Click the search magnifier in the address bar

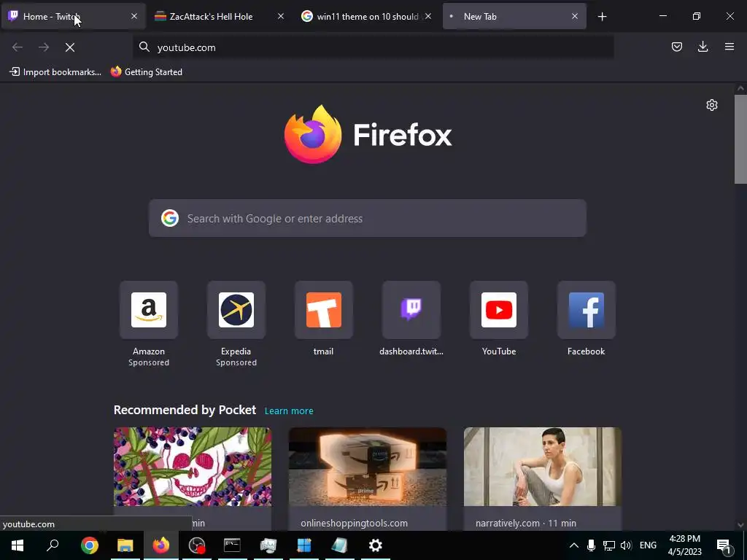pyautogui.click(x=144, y=47)
